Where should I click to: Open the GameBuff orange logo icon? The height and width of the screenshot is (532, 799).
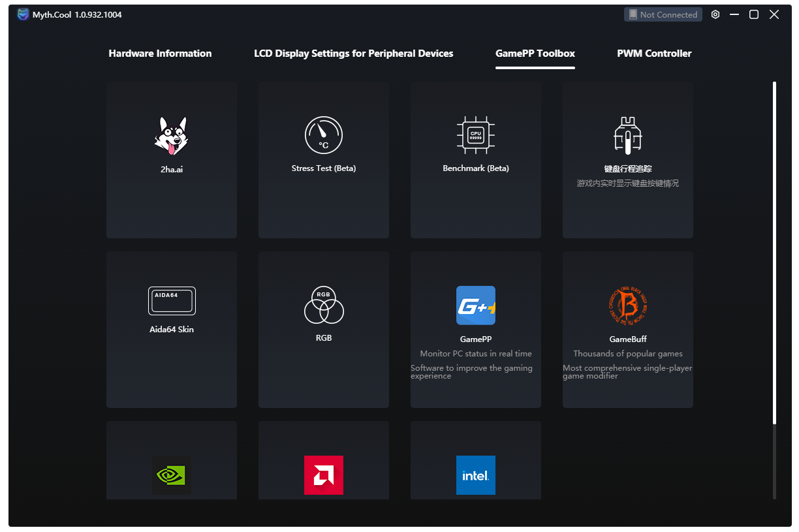628,305
